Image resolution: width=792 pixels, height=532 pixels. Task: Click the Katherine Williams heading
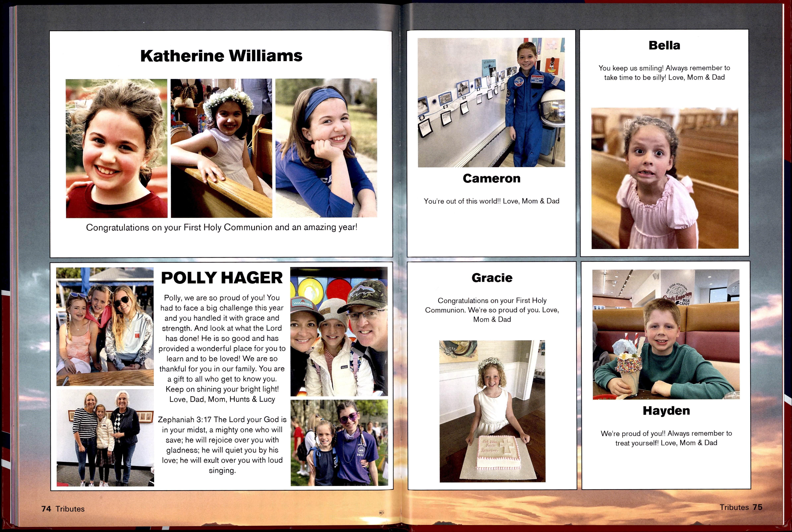click(x=221, y=56)
